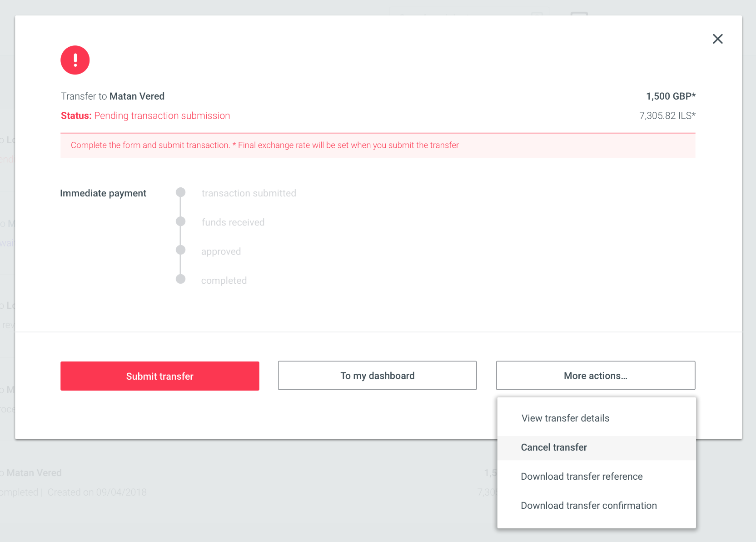This screenshot has height=542, width=756.
Task: Open the 'More actions…' dropdown
Action: click(x=595, y=376)
